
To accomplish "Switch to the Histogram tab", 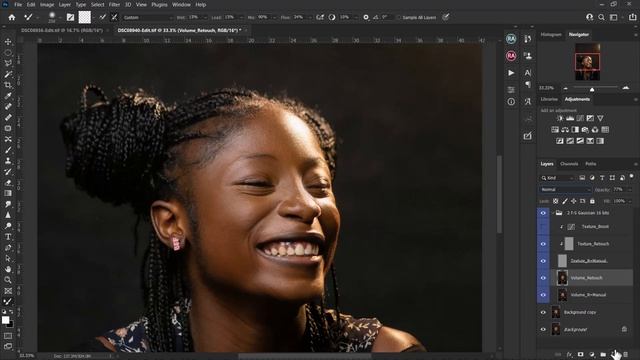I will [x=551, y=35].
